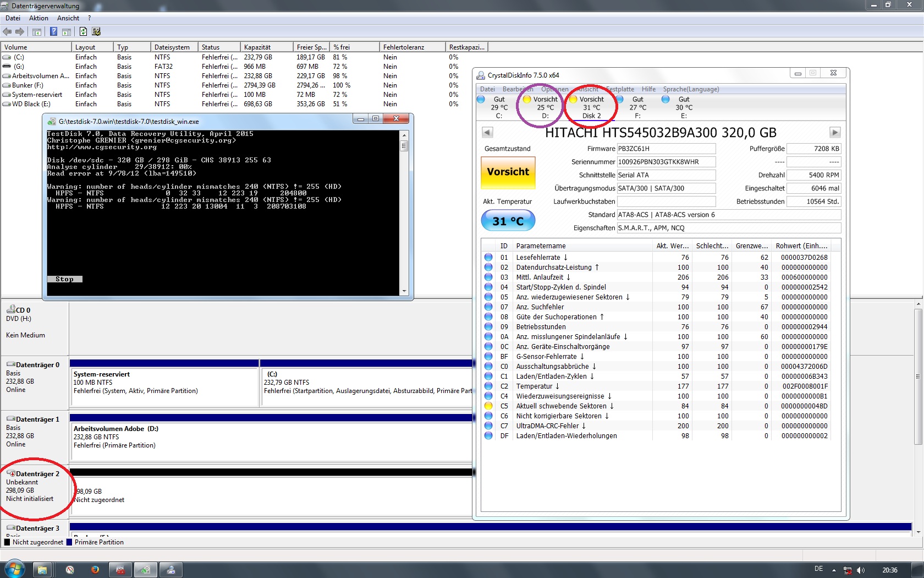Image resolution: width=924 pixels, height=578 pixels.
Task: Click the empty Laufwerkbuchstaben field
Action: pyautogui.click(x=666, y=201)
